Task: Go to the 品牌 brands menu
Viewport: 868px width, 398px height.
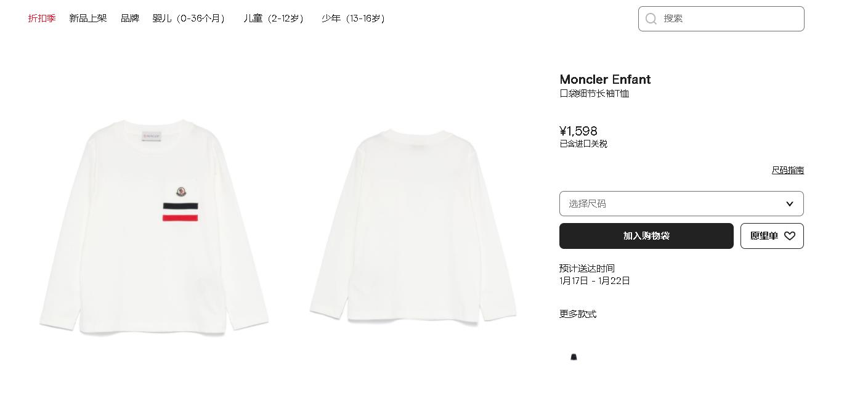Action: [x=130, y=18]
